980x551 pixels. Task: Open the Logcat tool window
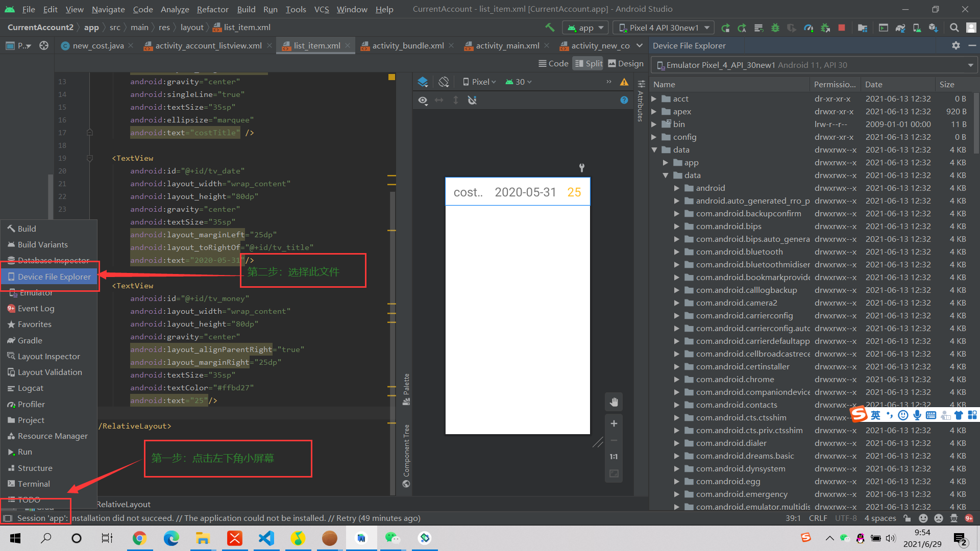point(31,388)
